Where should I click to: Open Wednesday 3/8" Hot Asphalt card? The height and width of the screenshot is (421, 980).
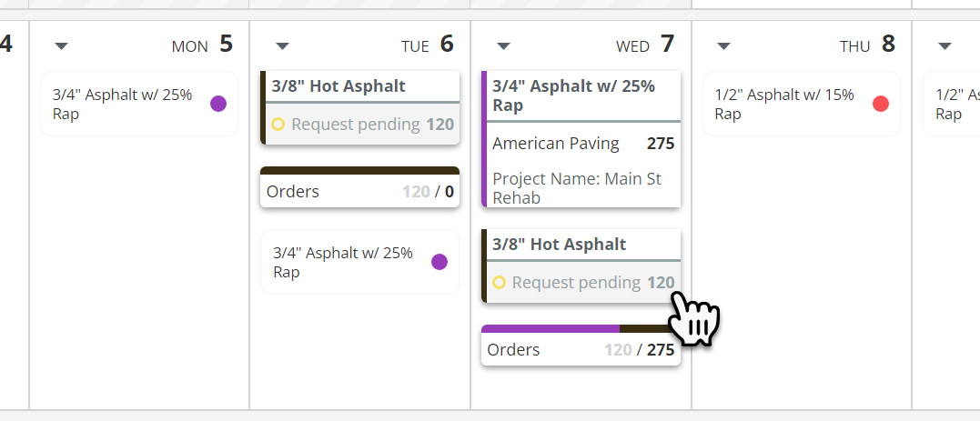[x=560, y=245]
